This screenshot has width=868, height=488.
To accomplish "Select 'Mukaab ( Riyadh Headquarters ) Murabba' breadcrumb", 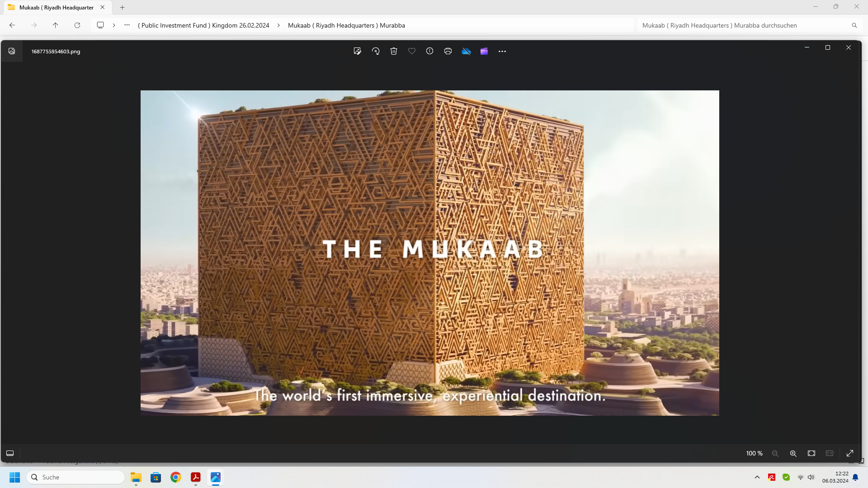I will click(x=346, y=25).
